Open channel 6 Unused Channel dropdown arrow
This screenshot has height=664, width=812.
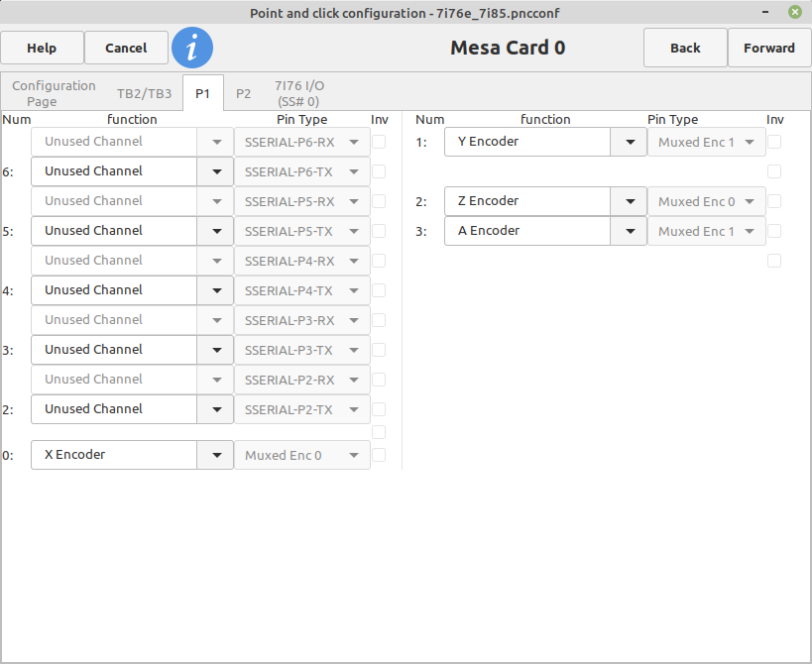216,171
